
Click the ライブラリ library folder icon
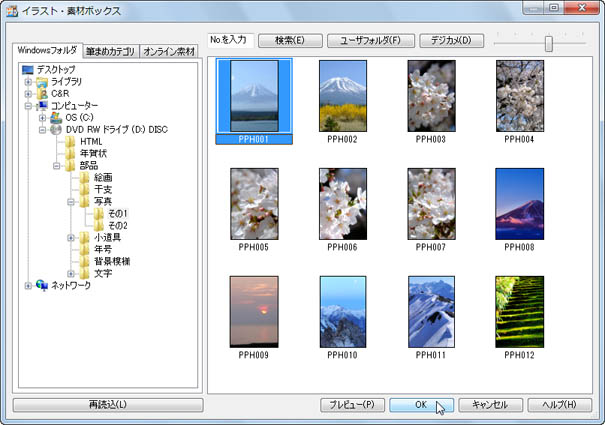42,81
